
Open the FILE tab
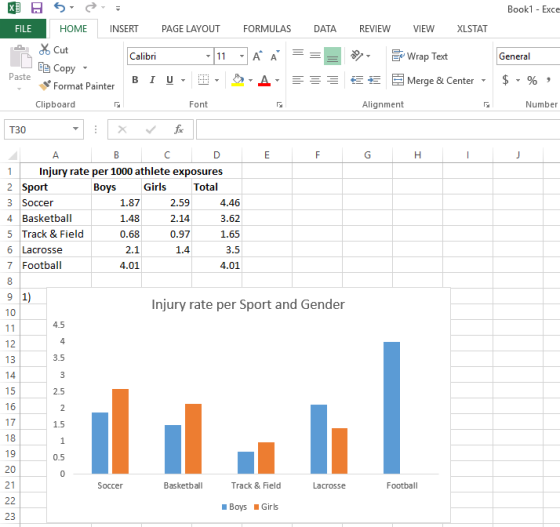[23, 29]
